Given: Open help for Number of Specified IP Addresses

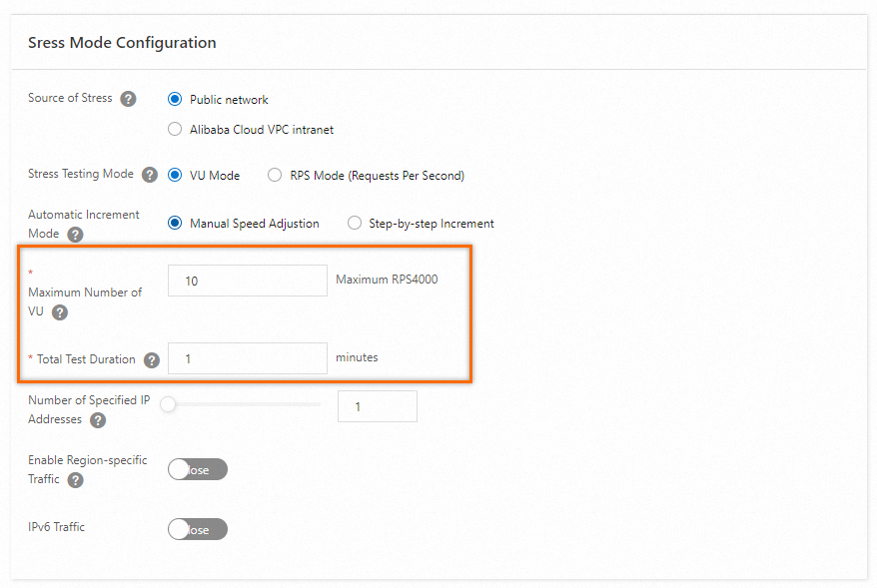Looking at the screenshot, I should click(98, 420).
